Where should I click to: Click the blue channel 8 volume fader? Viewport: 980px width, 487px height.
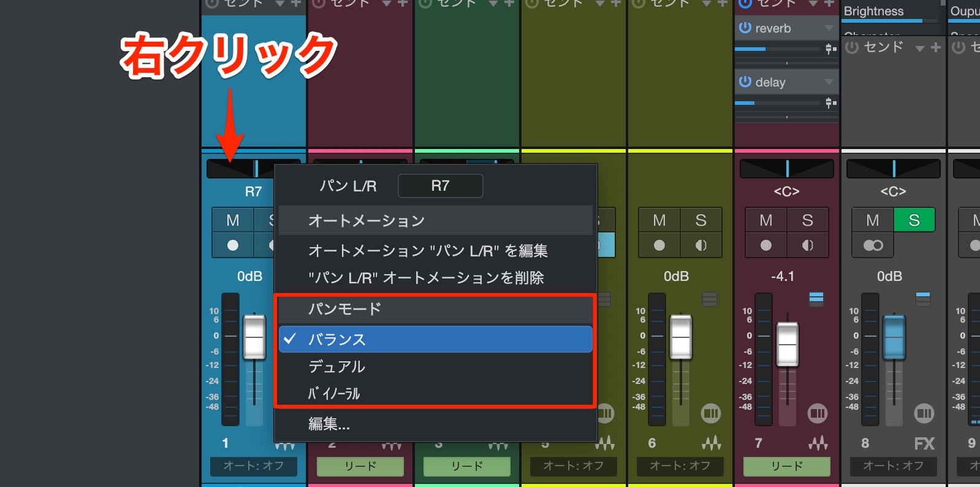pos(894,337)
